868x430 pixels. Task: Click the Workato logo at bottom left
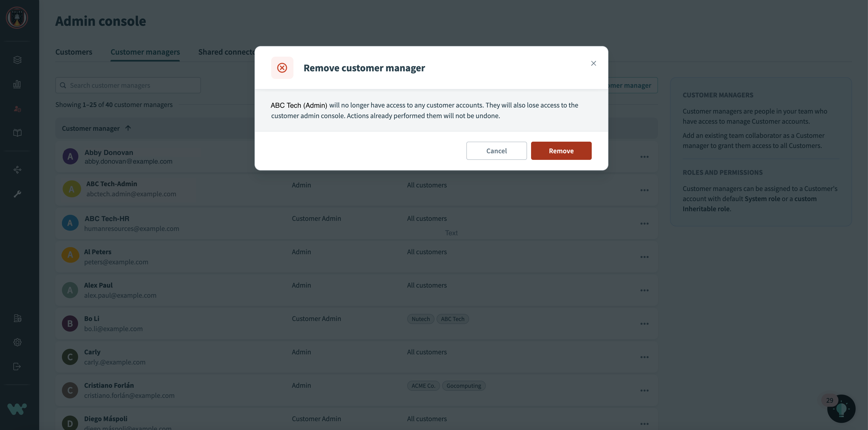point(16,409)
